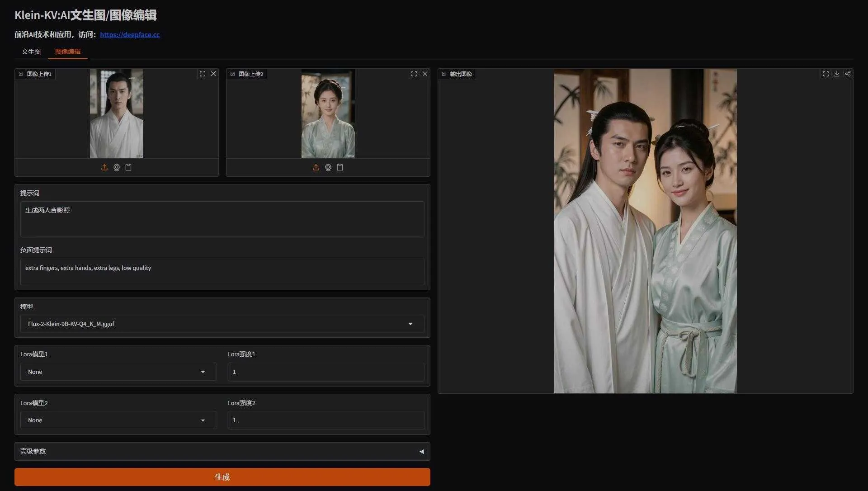Click the 负面提示词 text field
This screenshot has height=491, width=868.
coord(222,271)
